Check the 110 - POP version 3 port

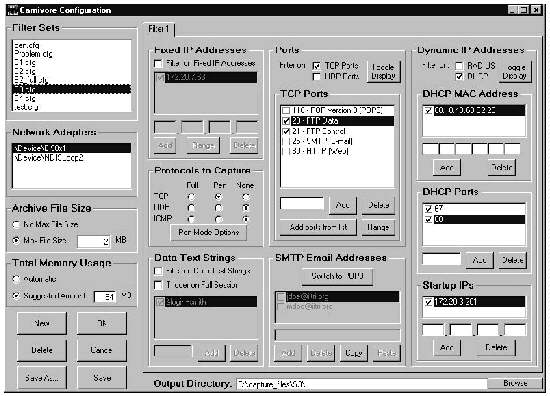point(286,110)
